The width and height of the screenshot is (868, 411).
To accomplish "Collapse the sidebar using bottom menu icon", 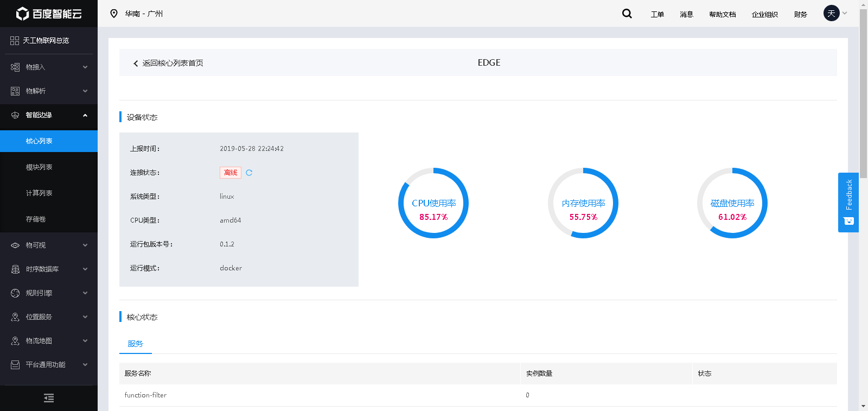I will (49, 398).
